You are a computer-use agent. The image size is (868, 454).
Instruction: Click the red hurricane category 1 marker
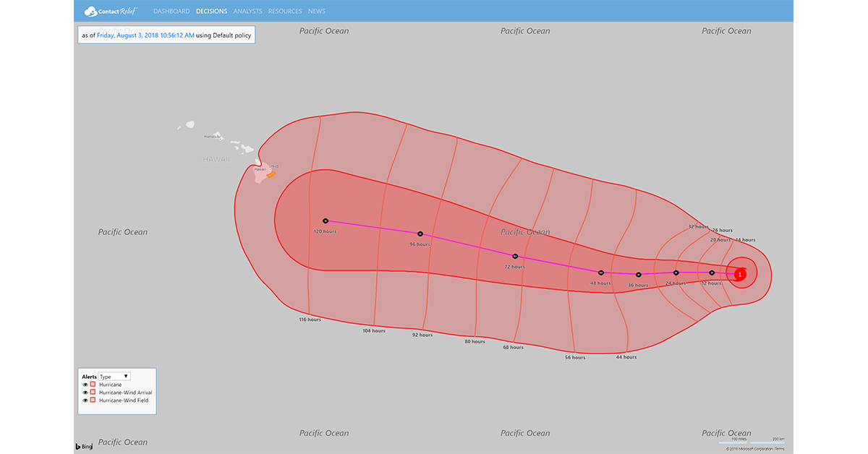pos(740,275)
